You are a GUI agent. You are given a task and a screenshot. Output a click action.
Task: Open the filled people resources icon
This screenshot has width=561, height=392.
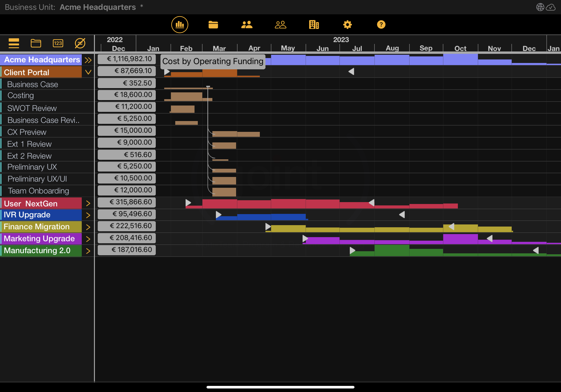pos(247,24)
